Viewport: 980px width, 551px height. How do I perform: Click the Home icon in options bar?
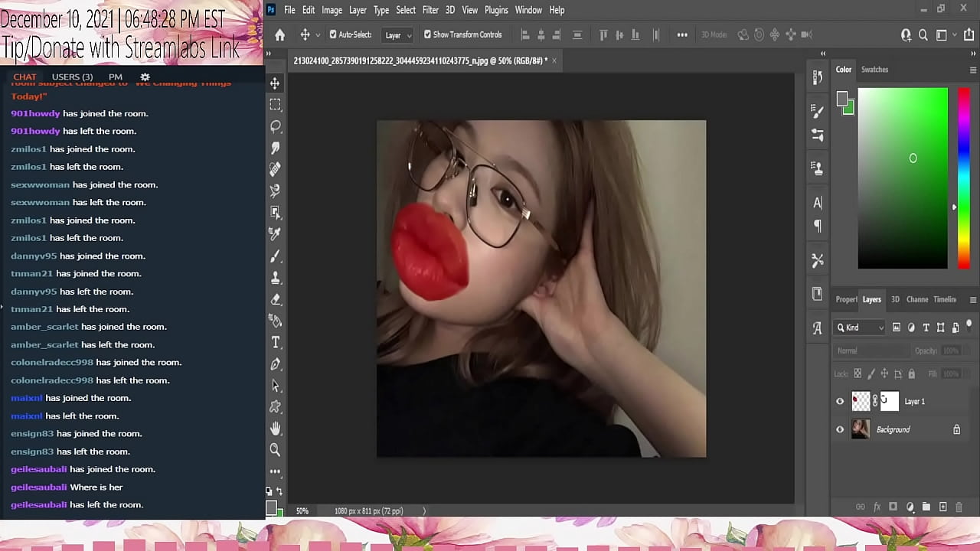[280, 34]
